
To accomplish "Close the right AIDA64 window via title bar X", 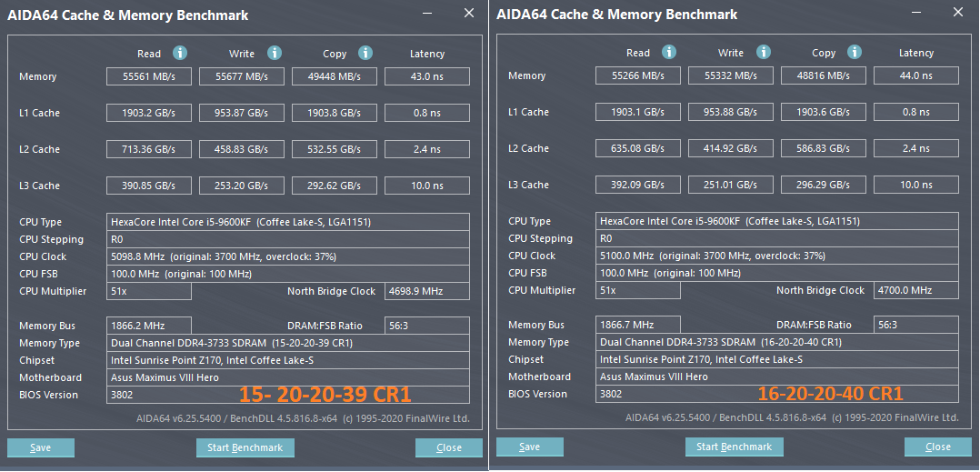I will coord(958,14).
